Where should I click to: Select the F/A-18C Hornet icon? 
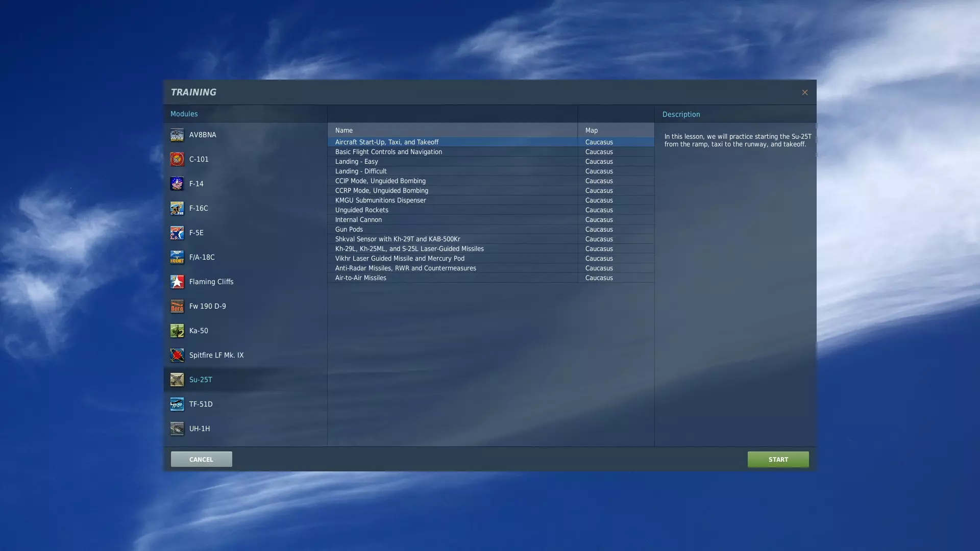[177, 258]
